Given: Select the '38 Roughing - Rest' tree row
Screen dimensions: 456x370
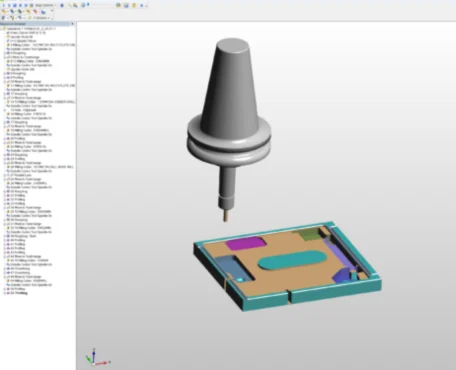Looking at the screenshot, I should pyautogui.click(x=21, y=236).
